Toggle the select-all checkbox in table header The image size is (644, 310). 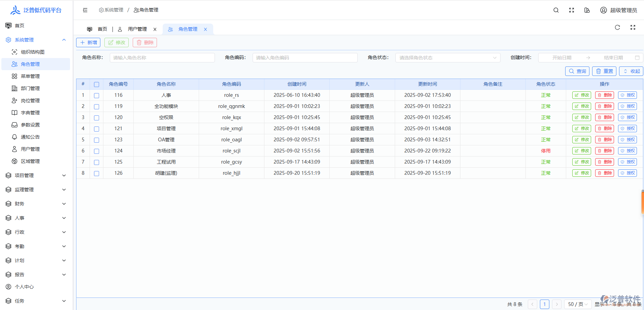click(97, 84)
